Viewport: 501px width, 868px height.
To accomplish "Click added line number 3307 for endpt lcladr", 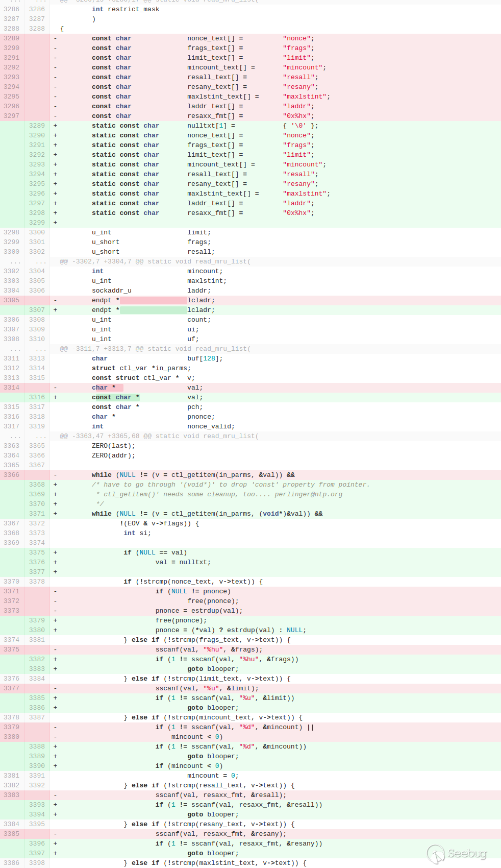I will [x=37, y=310].
